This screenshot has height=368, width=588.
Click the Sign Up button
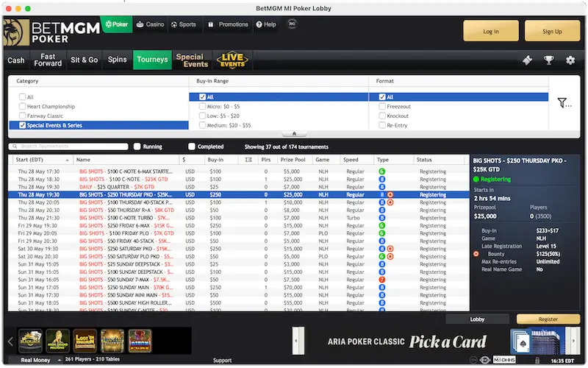(552, 31)
